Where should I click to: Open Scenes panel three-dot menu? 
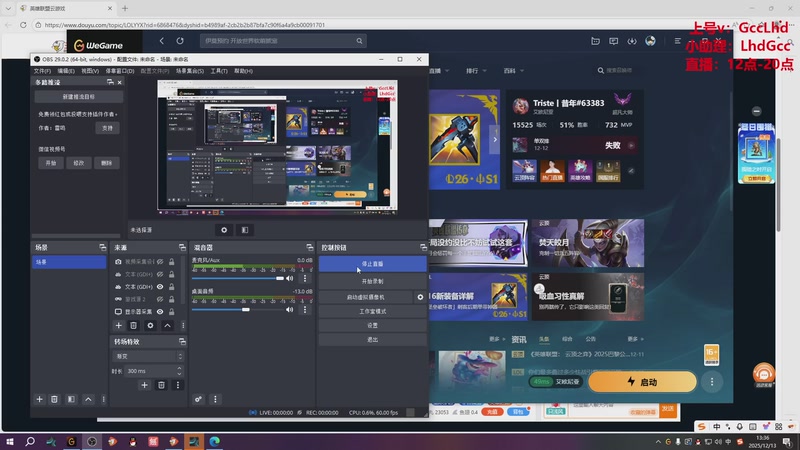[x=104, y=399]
